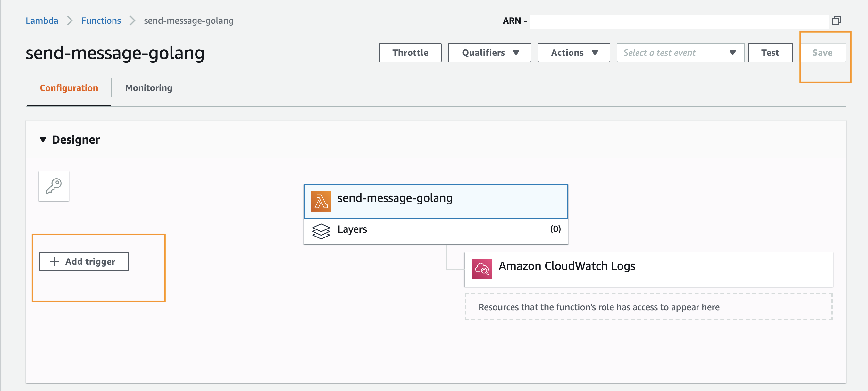Open the permissions key icon
868x391 pixels.
tap(54, 186)
